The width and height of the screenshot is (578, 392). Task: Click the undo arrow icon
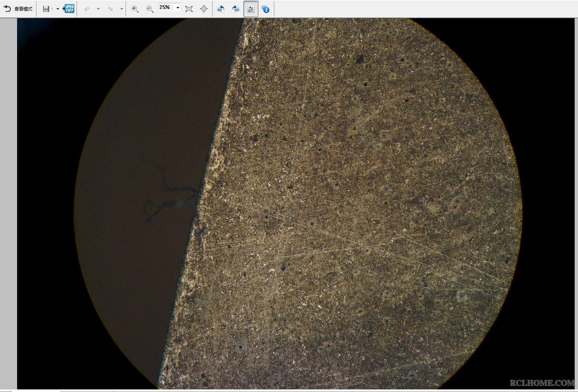point(87,9)
